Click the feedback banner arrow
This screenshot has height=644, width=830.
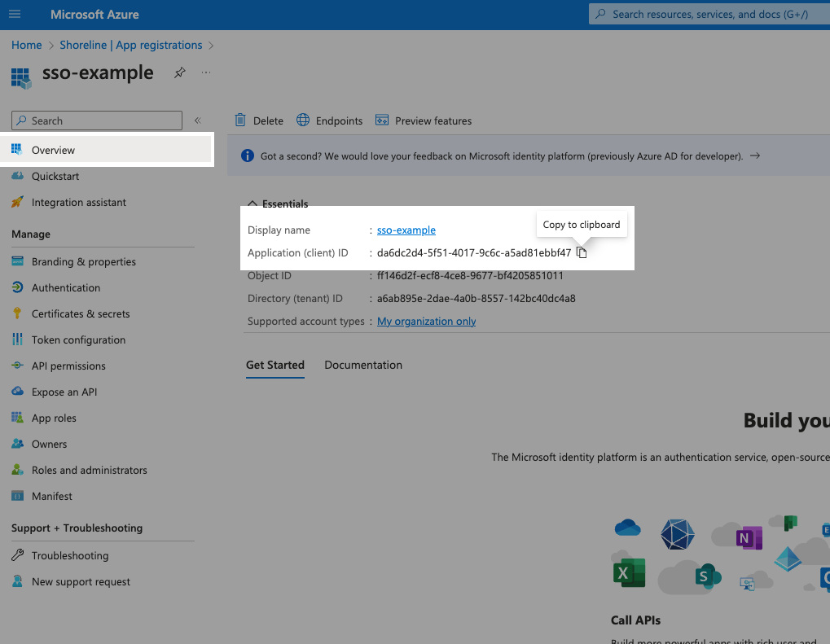755,156
